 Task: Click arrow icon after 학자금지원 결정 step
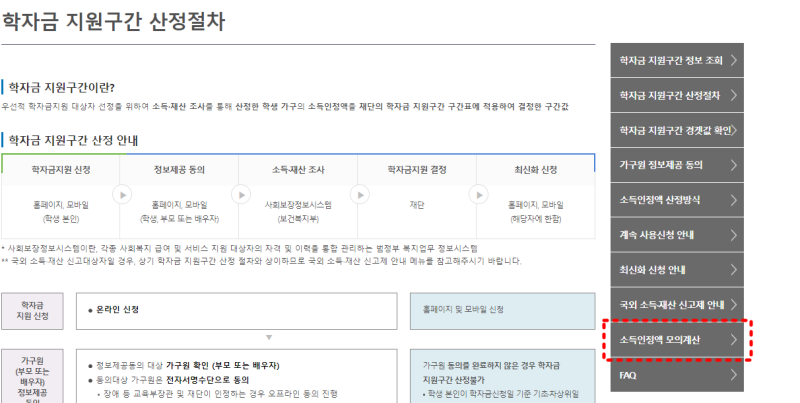click(x=479, y=194)
